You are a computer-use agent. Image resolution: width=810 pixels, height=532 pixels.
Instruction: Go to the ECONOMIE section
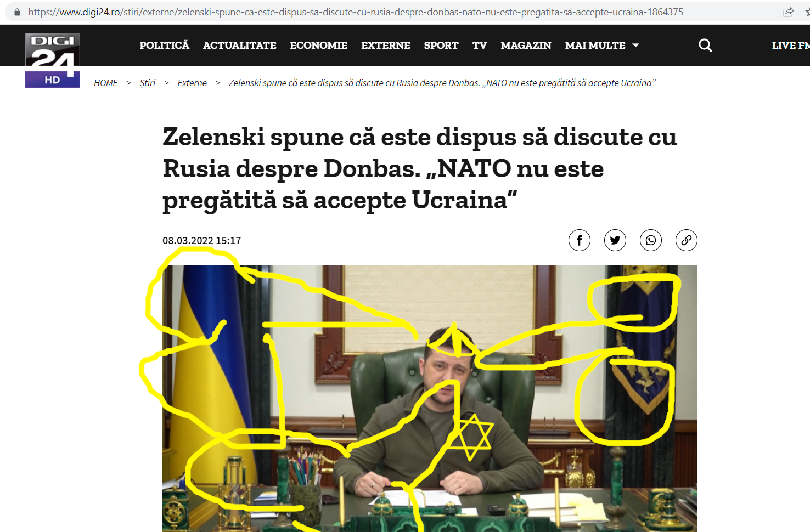click(x=319, y=46)
